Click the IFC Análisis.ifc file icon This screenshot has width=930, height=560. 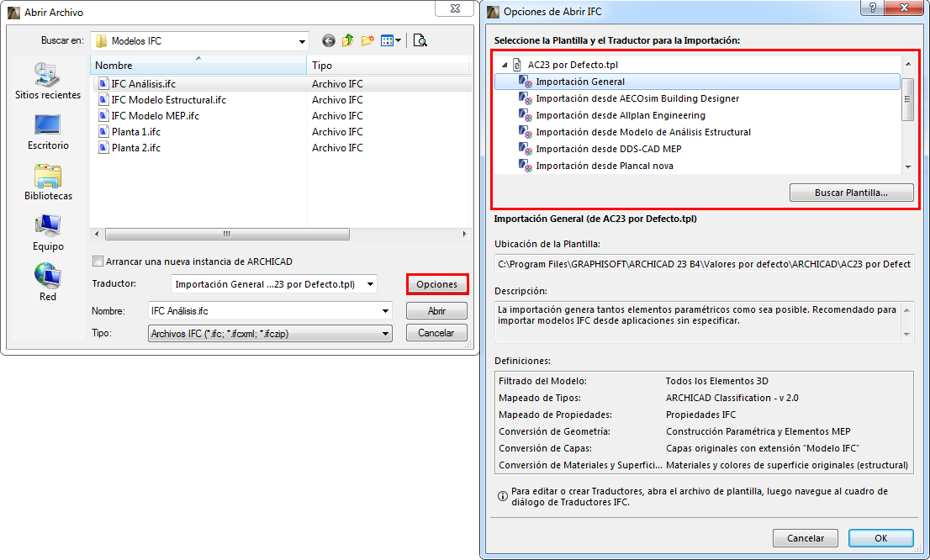103,83
